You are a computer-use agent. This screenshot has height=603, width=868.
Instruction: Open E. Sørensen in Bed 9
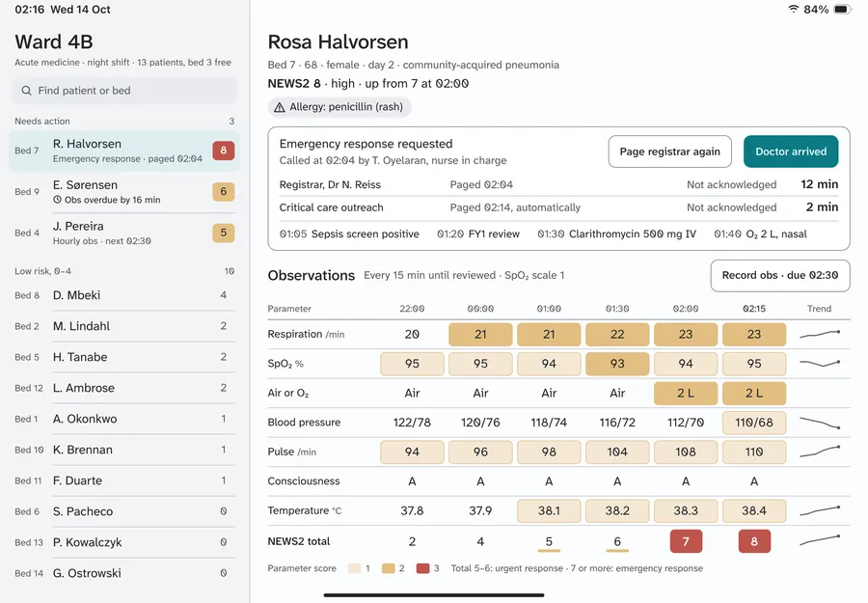click(x=124, y=192)
